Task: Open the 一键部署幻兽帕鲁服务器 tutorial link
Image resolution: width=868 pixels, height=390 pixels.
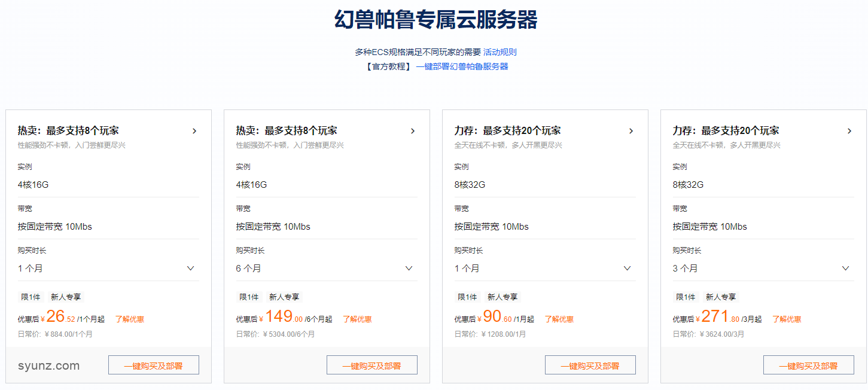Action: tap(462, 66)
